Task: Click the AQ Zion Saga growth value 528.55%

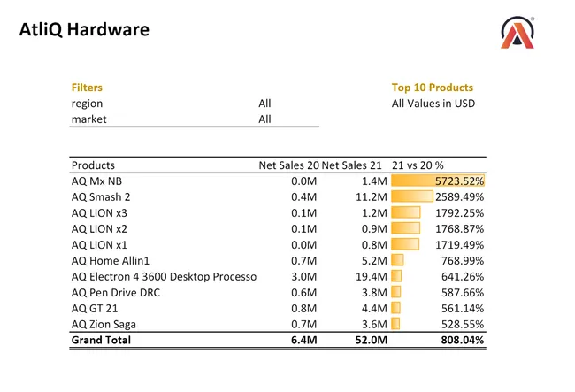Action: [x=460, y=324]
